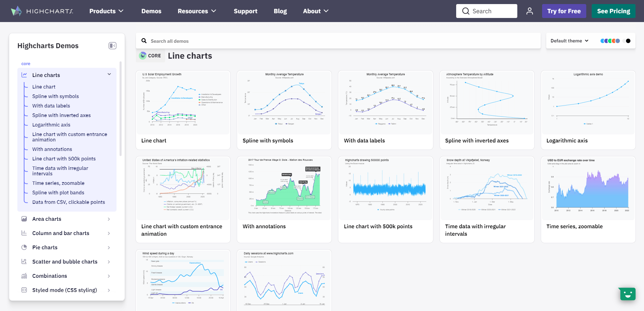Open the Demos nav item
644x311 pixels.
click(151, 11)
